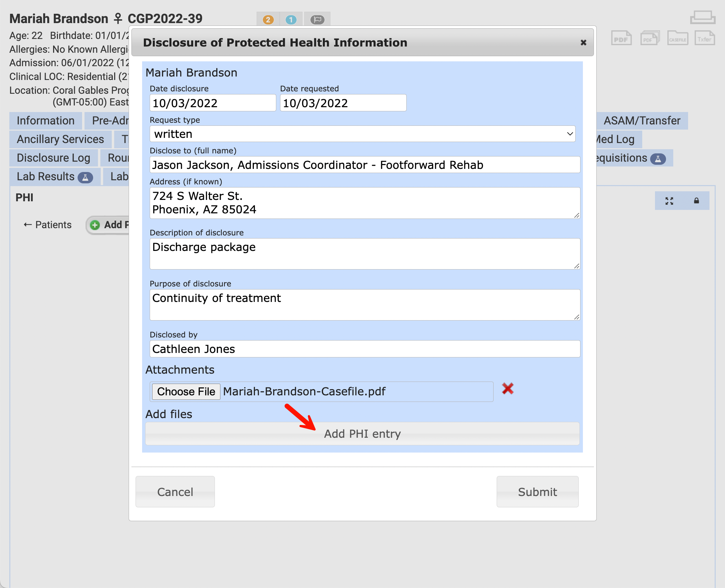The image size is (725, 588).
Task: Toggle the lock icon in PHI panel
Action: pyautogui.click(x=696, y=201)
